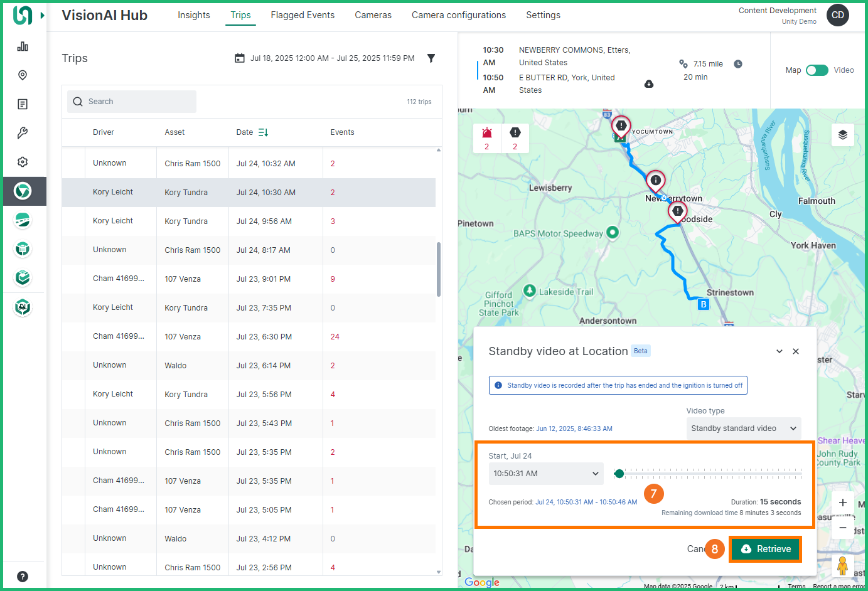Viewport: 868px width, 591px height.
Task: Click the help question mark icon
Action: pyautogui.click(x=23, y=577)
